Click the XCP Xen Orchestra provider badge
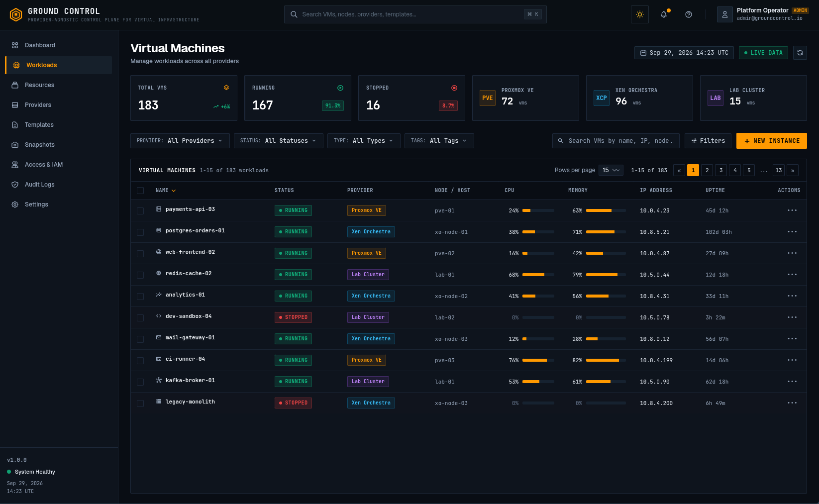 click(x=602, y=98)
